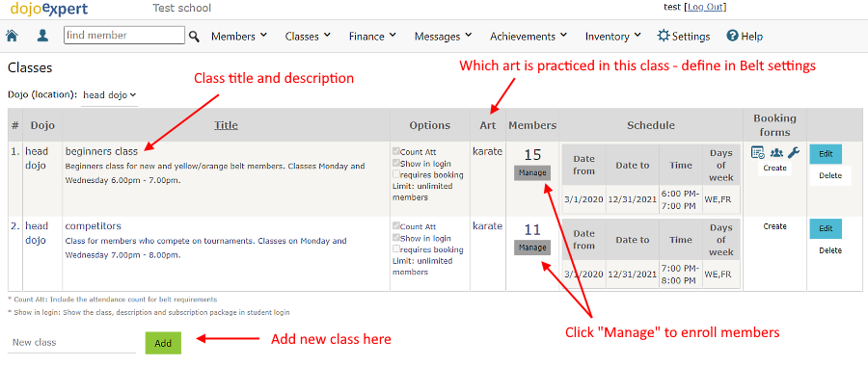
Task: Click the Log Out link
Action: 705,7
